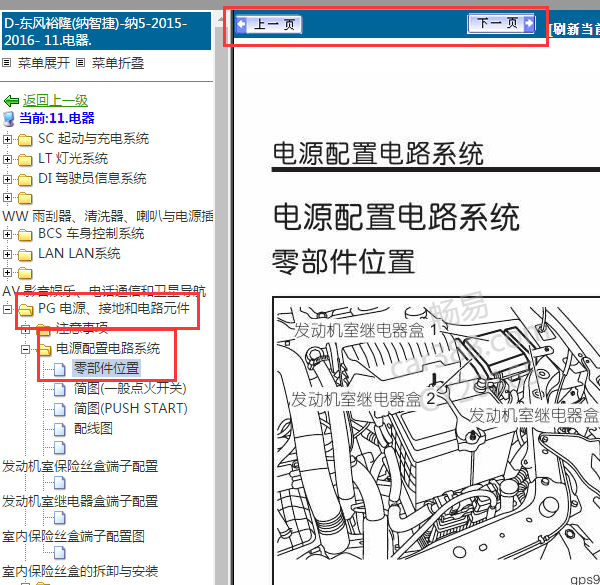
Task: Select PG 电源、接地和电路元件 label
Action: [114, 308]
